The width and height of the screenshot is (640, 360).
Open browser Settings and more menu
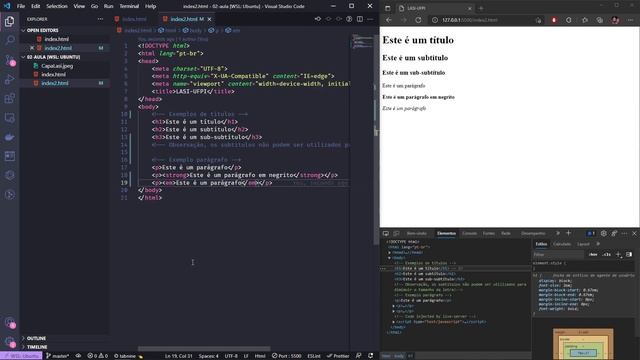[x=631, y=20]
